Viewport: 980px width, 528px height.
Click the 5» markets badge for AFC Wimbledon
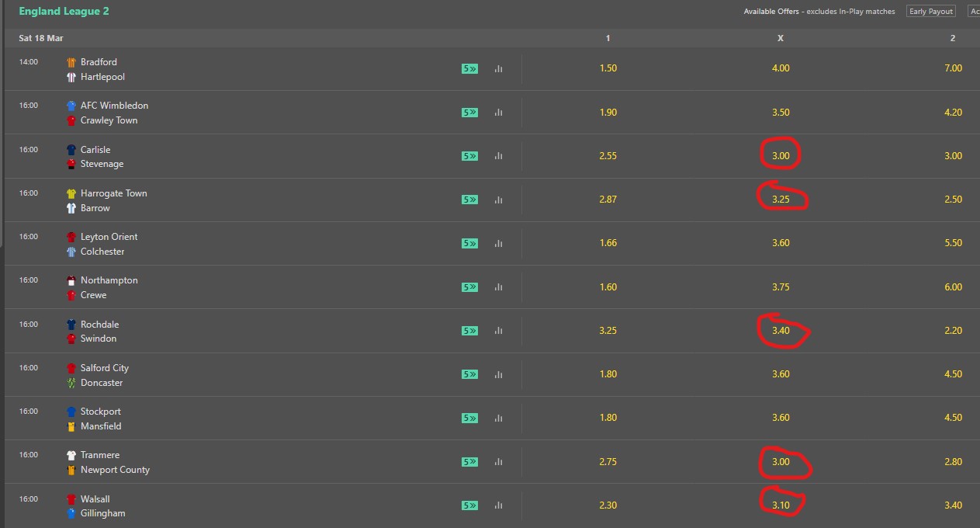[469, 113]
